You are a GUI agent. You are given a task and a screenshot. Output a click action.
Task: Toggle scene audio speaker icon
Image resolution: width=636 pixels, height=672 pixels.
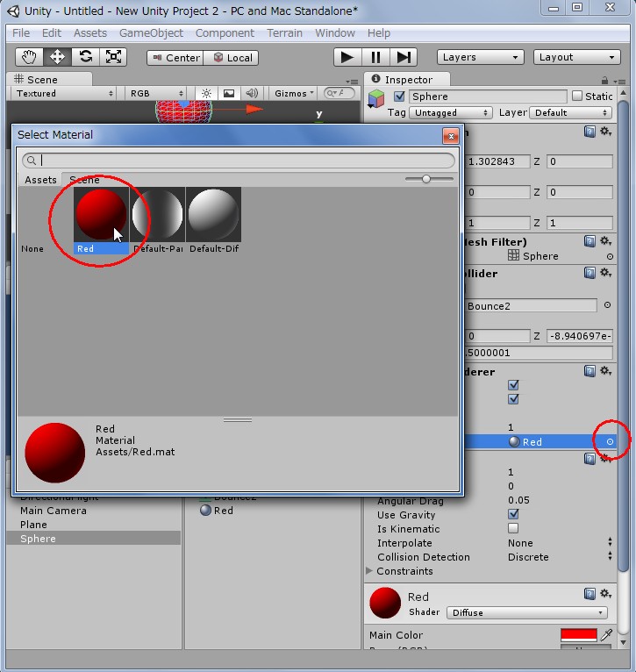252,93
